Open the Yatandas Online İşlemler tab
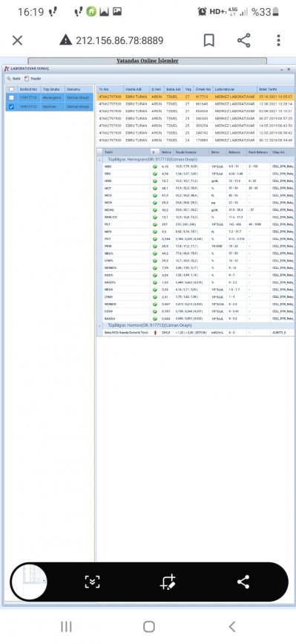Viewport: 296px width, 644px height. tap(147, 61)
